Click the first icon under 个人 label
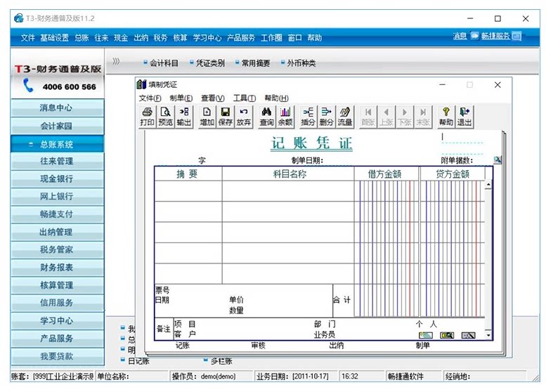Viewport: 546px width, 392px height. click(426, 335)
